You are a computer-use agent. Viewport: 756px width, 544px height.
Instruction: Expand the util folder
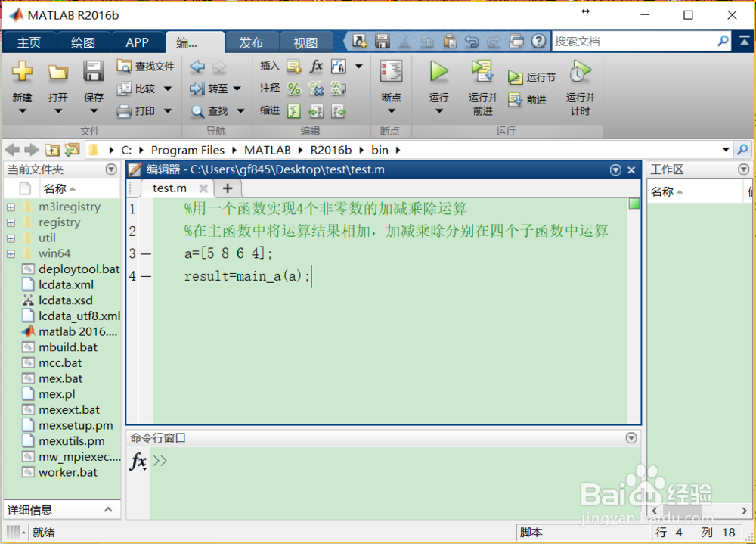11,238
